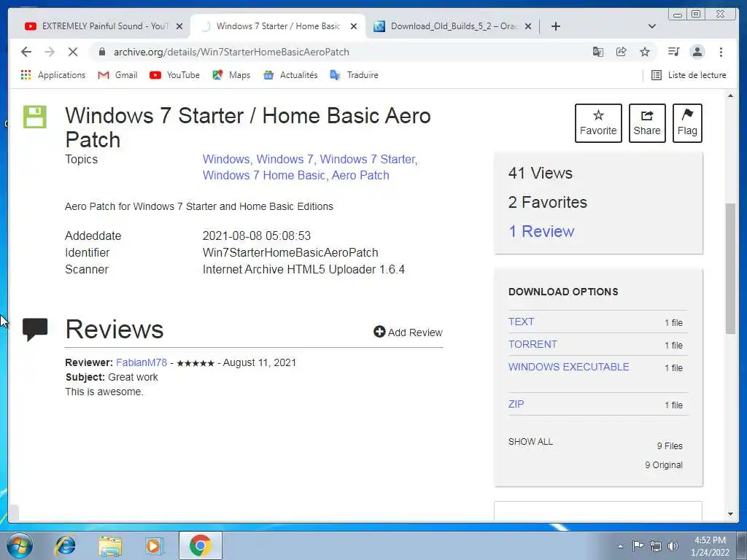Click the page vertical scrollbar thumb
The height and width of the screenshot is (560, 747).
tap(730, 268)
